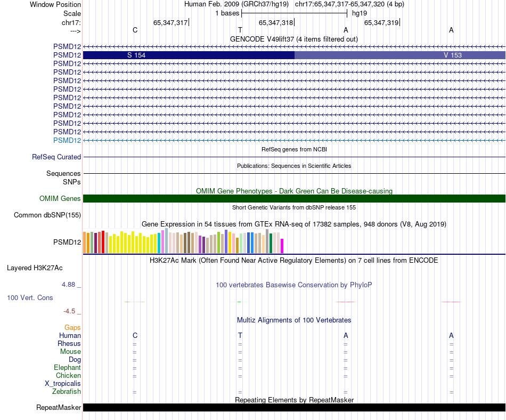Image resolution: width=506 pixels, height=420 pixels.
Task: Click the X_tropicalis species label
Action: [63, 384]
